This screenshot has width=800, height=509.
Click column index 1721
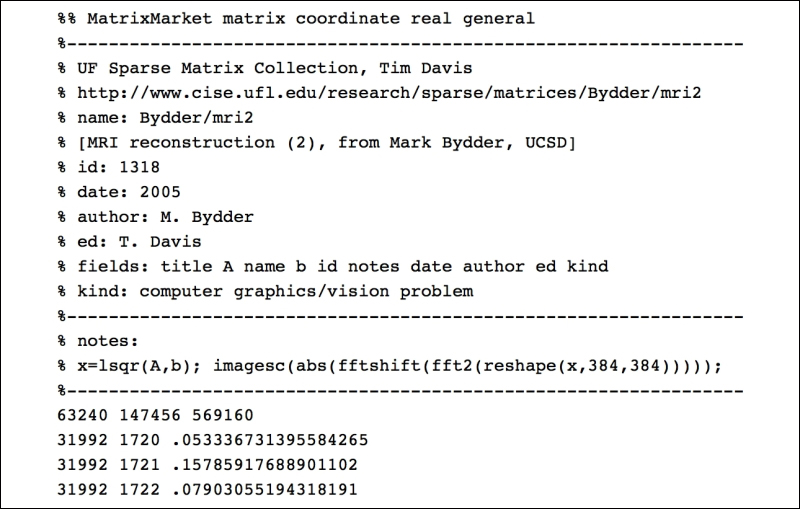coord(139,465)
